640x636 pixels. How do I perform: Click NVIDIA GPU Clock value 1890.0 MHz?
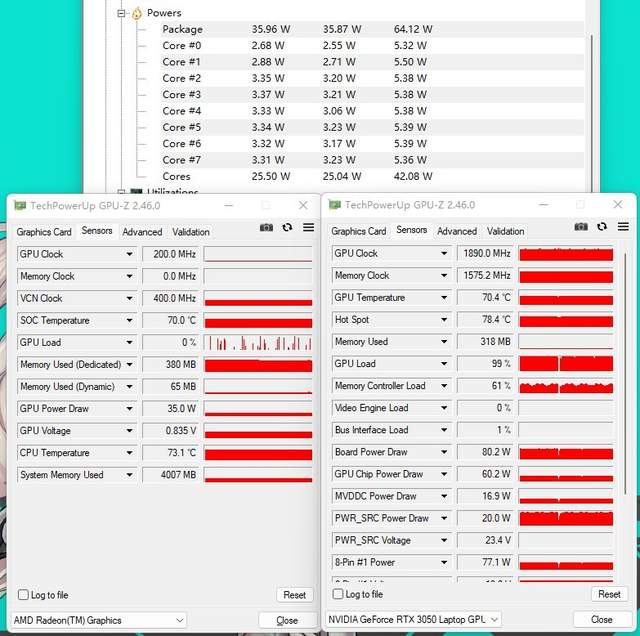click(x=484, y=254)
